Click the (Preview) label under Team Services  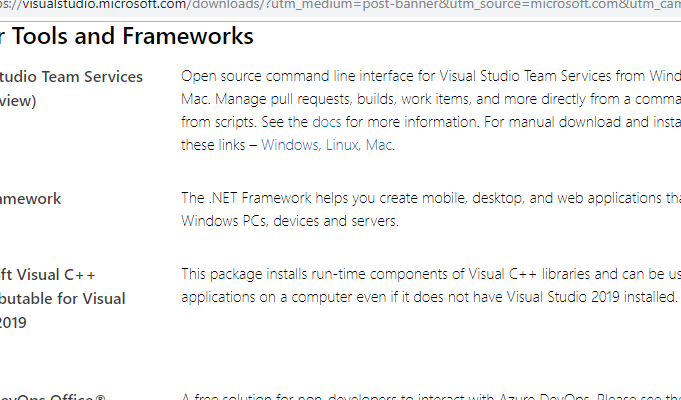(18, 101)
